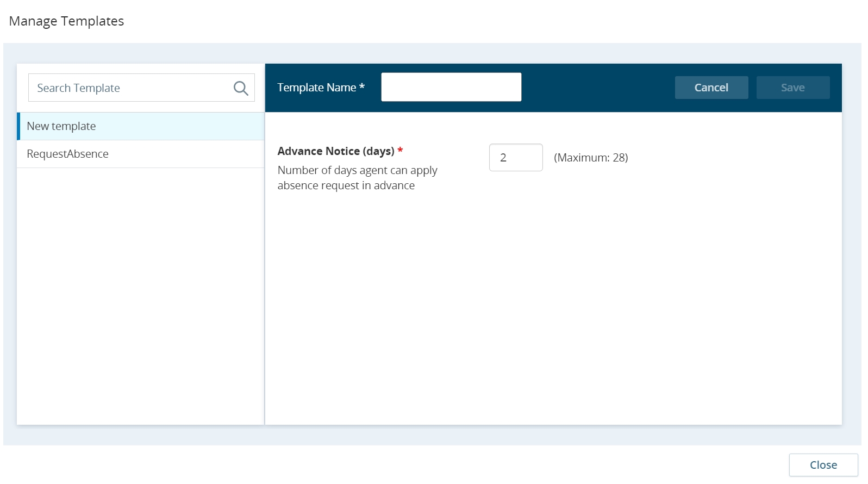
Task: Close the Manage Templates dialog
Action: (823, 465)
